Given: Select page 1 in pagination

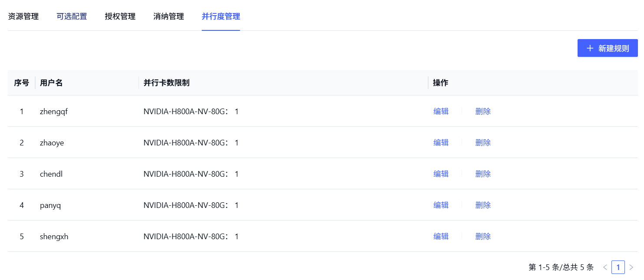Looking at the screenshot, I should tap(618, 267).
